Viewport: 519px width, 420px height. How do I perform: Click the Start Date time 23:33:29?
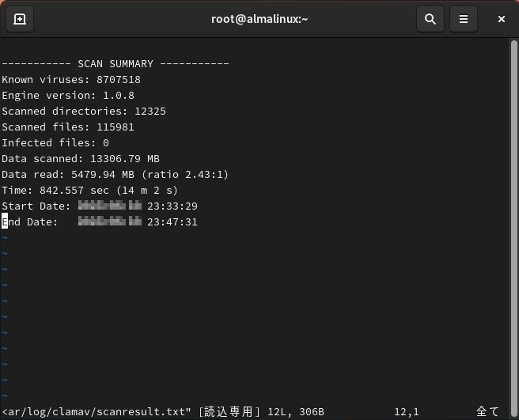[172, 206]
